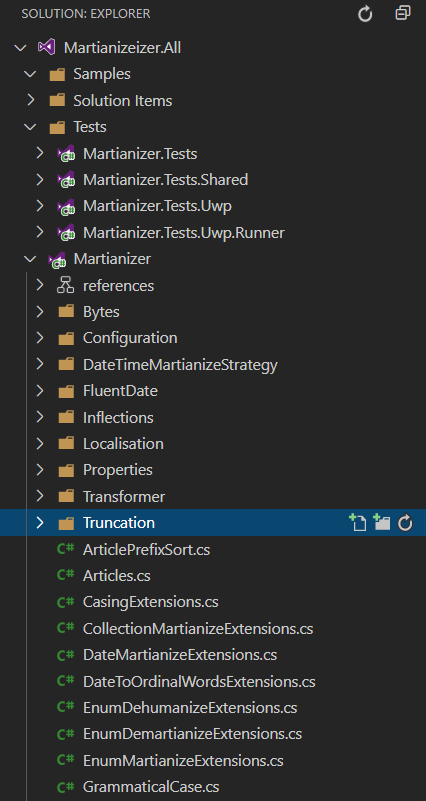Click the collapse all icon in header
The height and width of the screenshot is (801, 426).
coord(403,13)
